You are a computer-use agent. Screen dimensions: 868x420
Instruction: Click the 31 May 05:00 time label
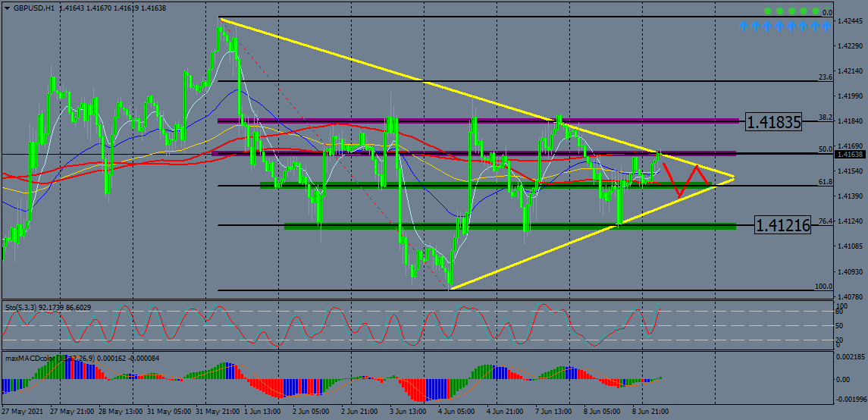coord(168,412)
